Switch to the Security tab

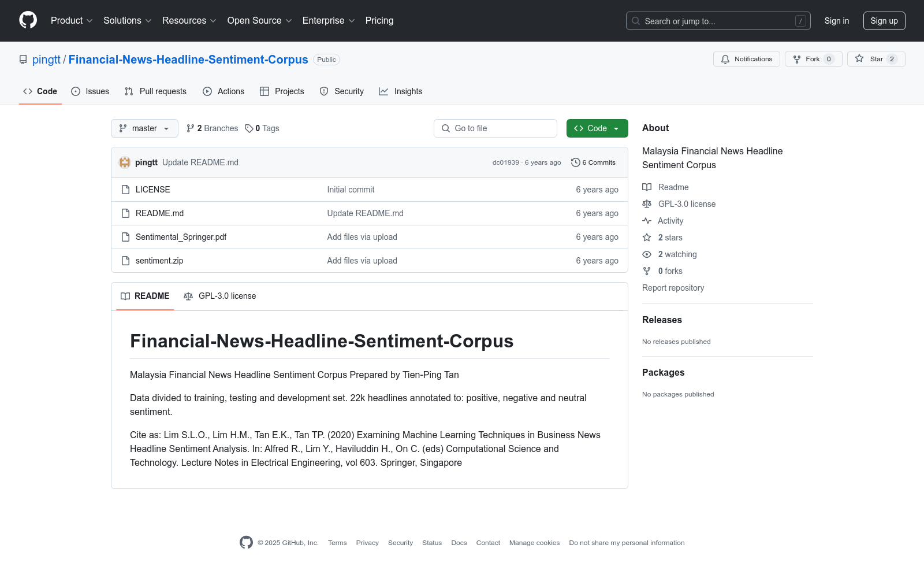(342, 91)
